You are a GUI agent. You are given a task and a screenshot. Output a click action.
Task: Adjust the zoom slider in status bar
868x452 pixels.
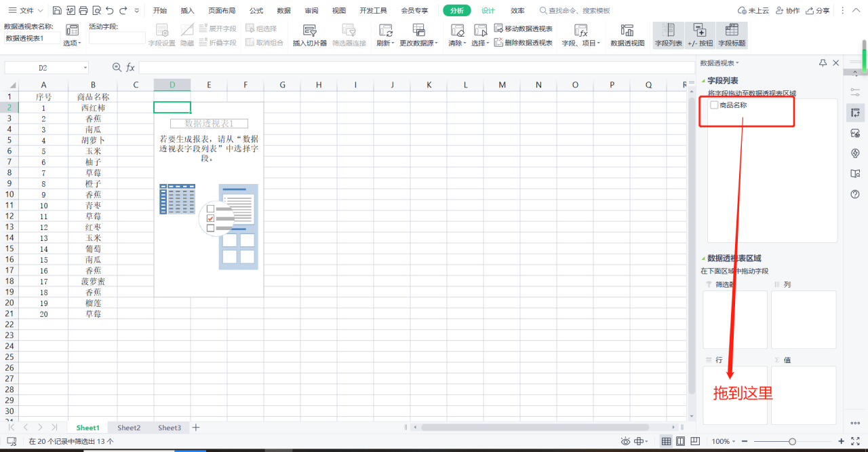[x=791, y=441]
